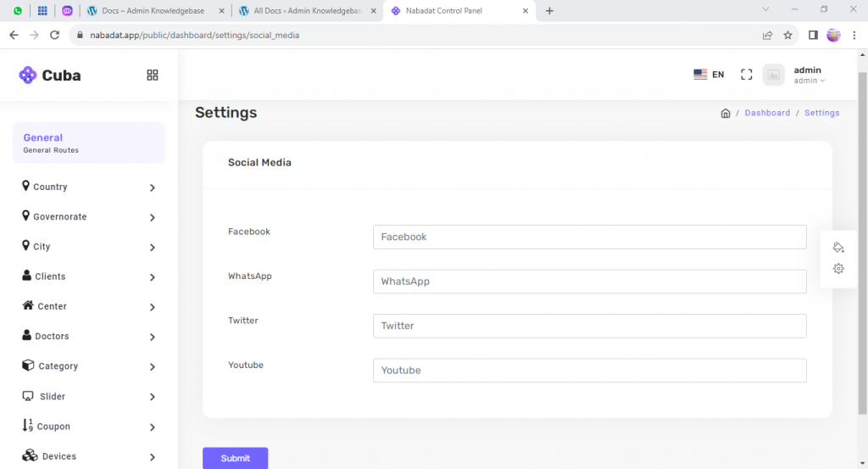The width and height of the screenshot is (868, 469).
Task: Click the paint bucket customizer icon
Action: (838, 248)
